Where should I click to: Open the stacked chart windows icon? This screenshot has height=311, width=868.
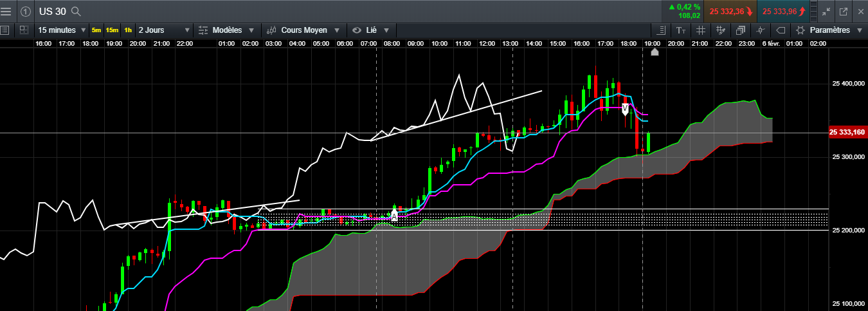741,30
